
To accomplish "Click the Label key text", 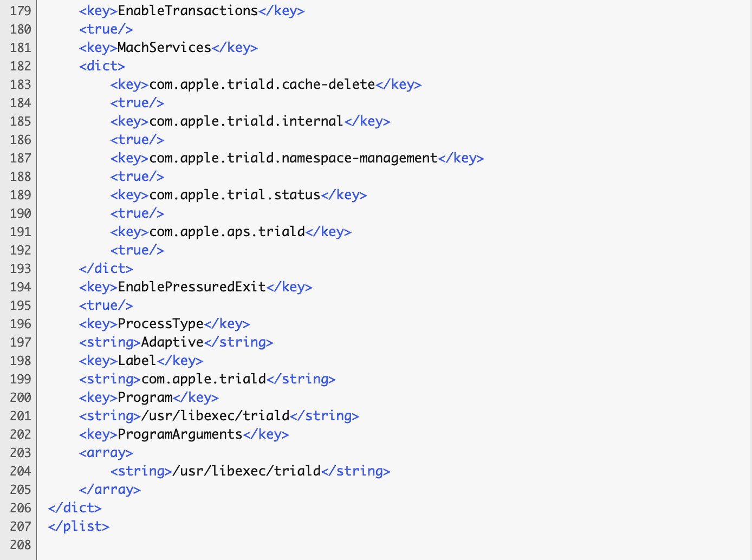I will (x=137, y=361).
